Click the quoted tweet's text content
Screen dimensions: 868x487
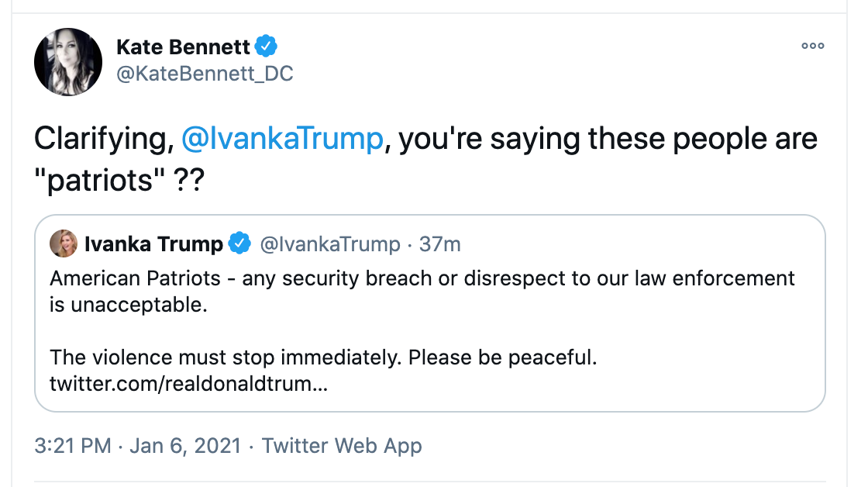[422, 291]
